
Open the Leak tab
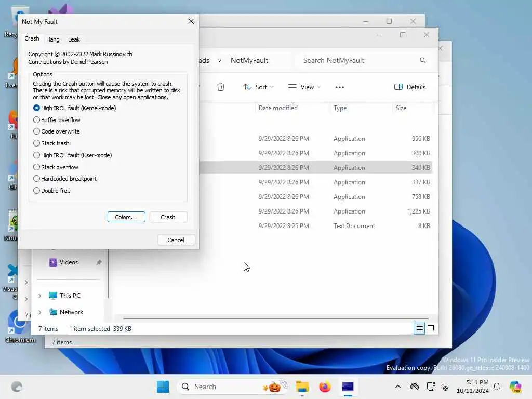point(74,39)
